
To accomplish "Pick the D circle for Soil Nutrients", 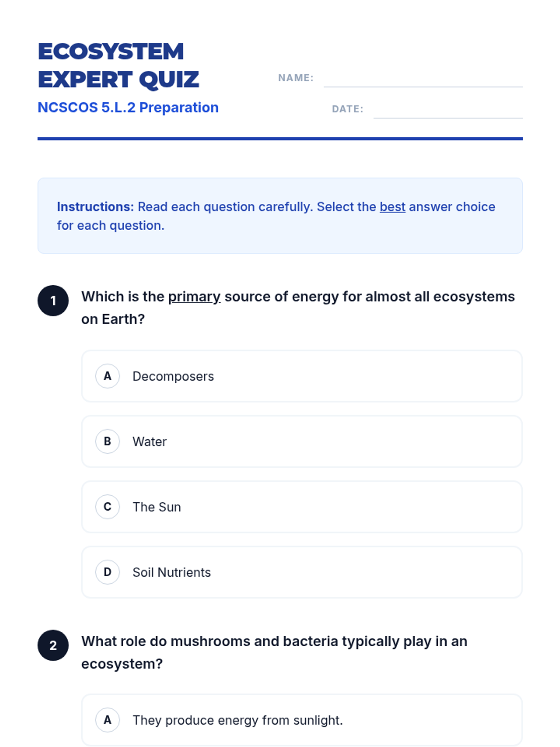I will 107,572.
